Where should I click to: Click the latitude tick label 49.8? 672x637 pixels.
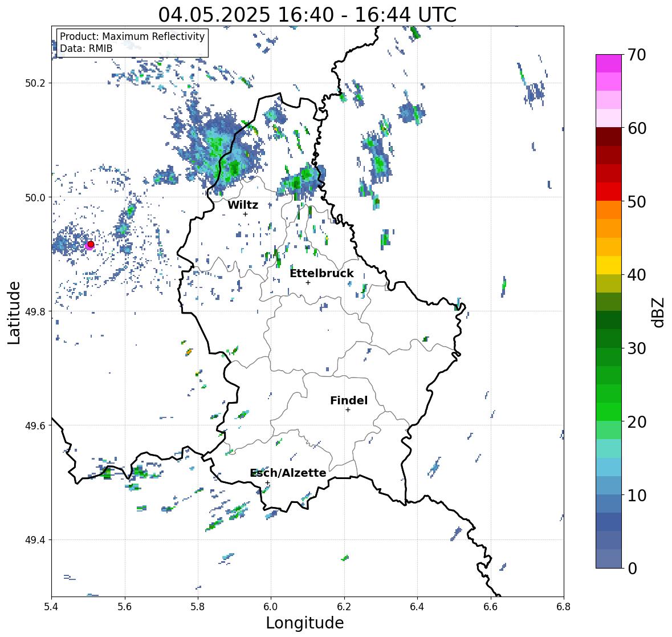[35, 311]
